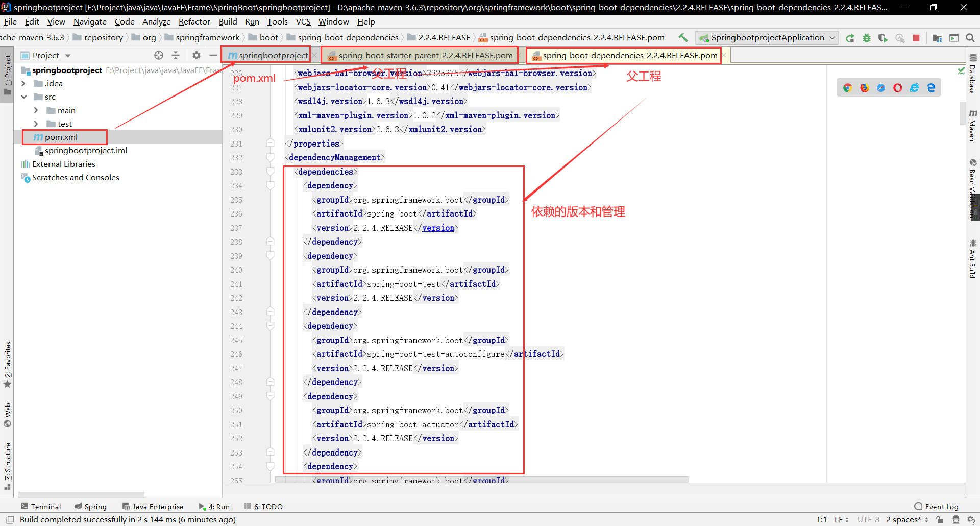Screen dimensions: 980x526
Task: Toggle the 2: Favorites side tool window
Action: tap(7, 365)
